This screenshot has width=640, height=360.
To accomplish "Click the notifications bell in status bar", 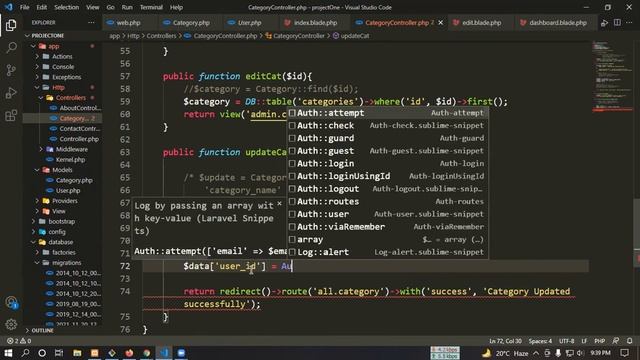I will point(630,341).
